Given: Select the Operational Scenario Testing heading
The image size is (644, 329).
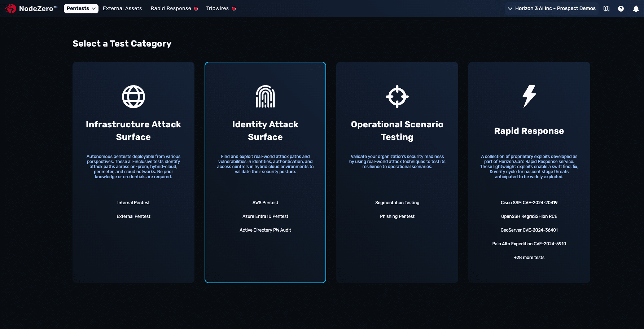Looking at the screenshot, I should click(397, 131).
